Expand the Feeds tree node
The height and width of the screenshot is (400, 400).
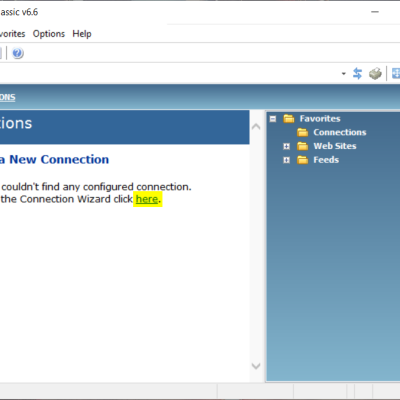286,160
